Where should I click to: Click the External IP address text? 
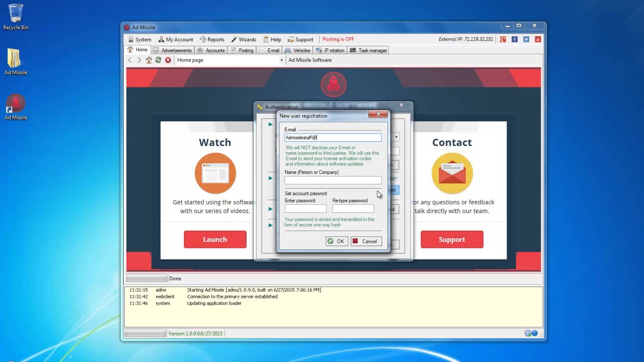click(x=465, y=39)
